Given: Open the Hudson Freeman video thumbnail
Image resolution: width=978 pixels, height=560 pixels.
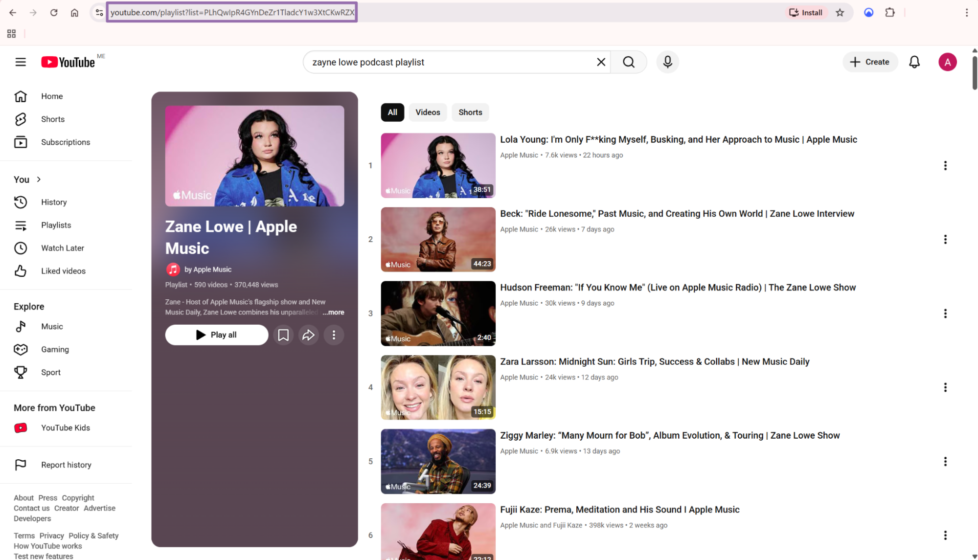Looking at the screenshot, I should pos(438,314).
